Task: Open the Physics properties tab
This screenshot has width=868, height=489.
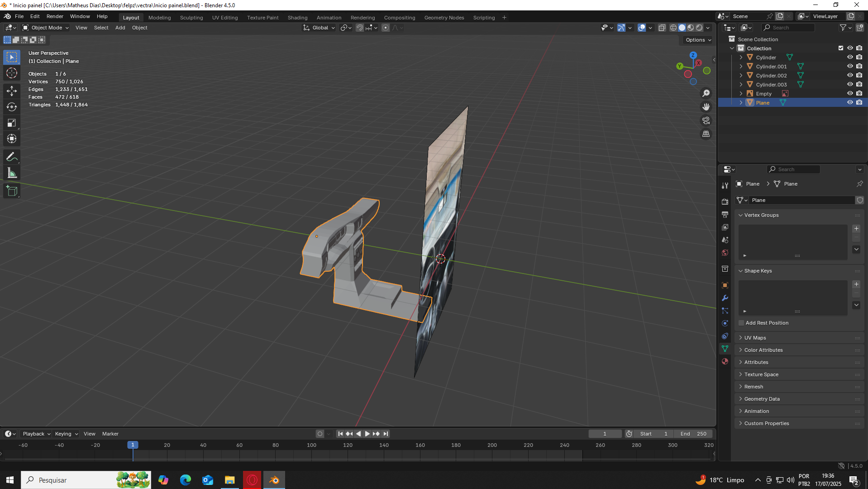Action: click(x=725, y=323)
